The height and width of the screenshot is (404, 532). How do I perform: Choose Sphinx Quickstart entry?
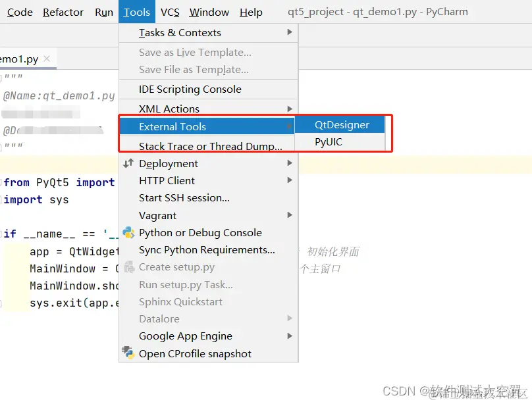click(x=208, y=301)
